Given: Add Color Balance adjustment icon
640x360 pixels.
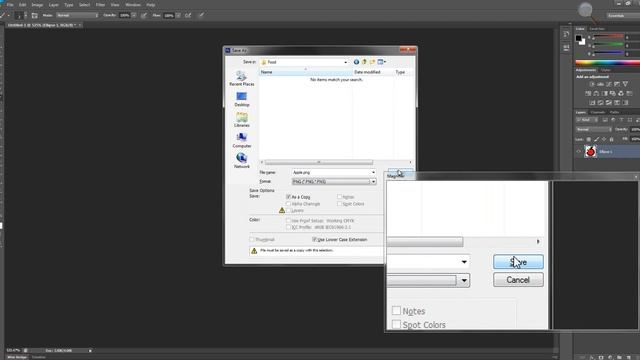Looking at the screenshot, I should click(596, 93).
